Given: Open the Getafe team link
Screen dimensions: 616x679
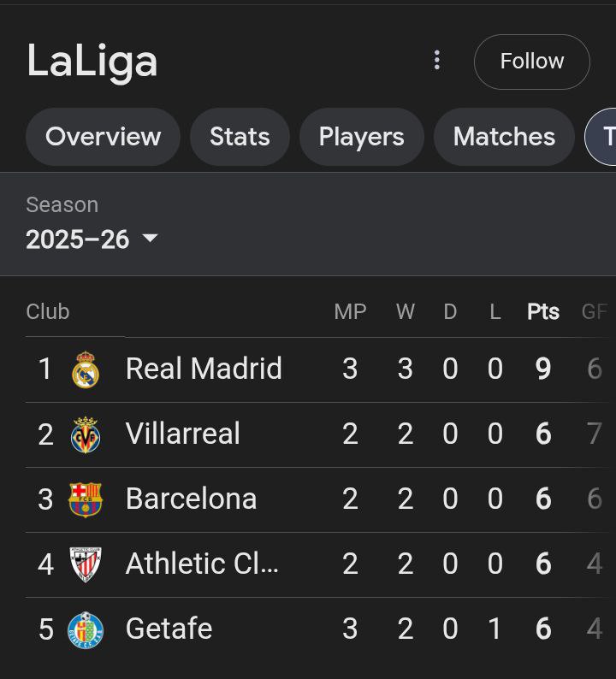Looking at the screenshot, I should pos(169,629).
